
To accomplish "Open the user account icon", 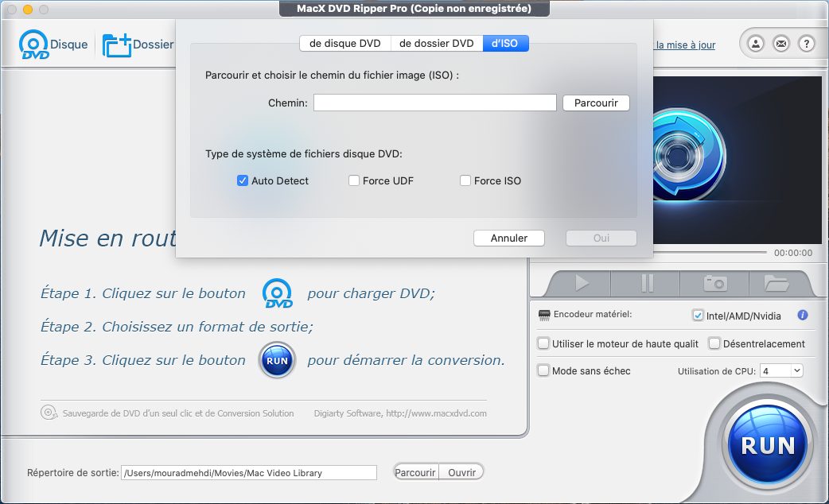I will point(756,44).
